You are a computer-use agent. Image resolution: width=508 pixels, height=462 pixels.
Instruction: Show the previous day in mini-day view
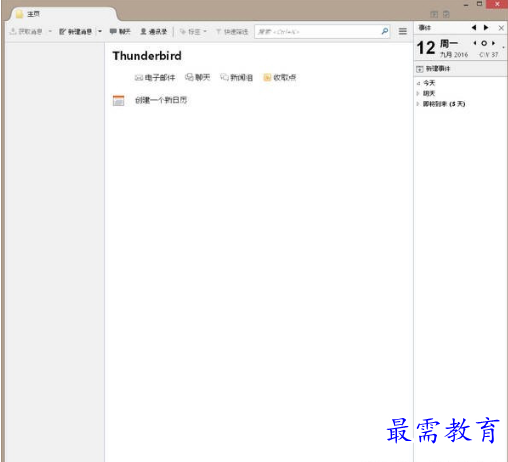[x=475, y=43]
